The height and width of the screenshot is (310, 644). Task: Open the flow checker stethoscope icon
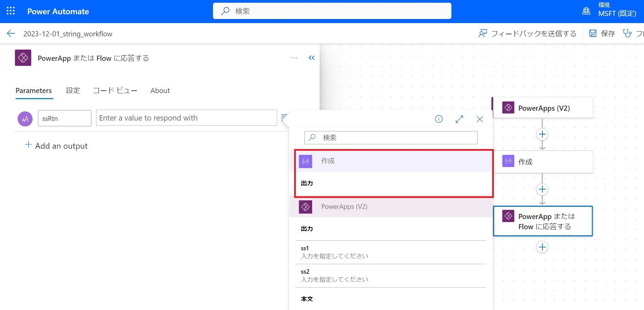(627, 33)
